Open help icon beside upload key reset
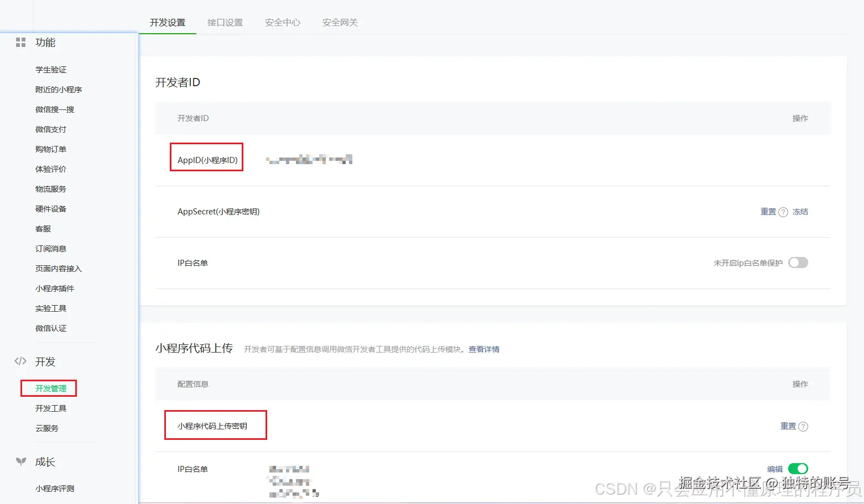Image resolution: width=864 pixels, height=504 pixels. pos(804,426)
